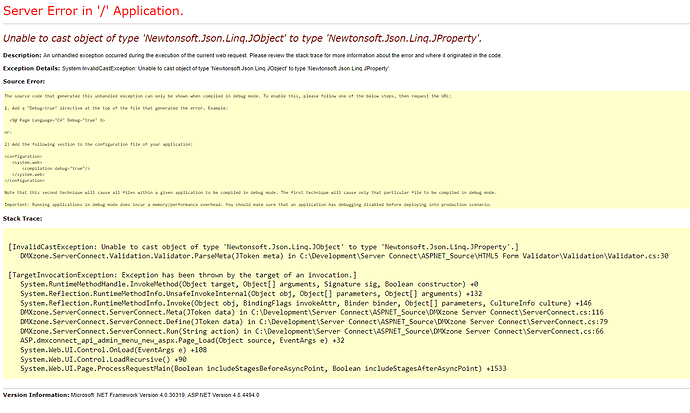Click the Control.LoadRecursive() +90 line

(x=103, y=359)
